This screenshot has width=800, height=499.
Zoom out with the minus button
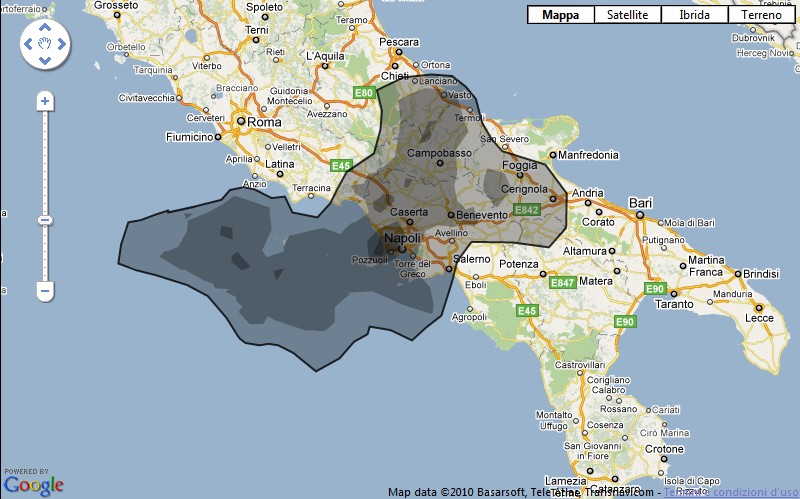click(x=44, y=291)
